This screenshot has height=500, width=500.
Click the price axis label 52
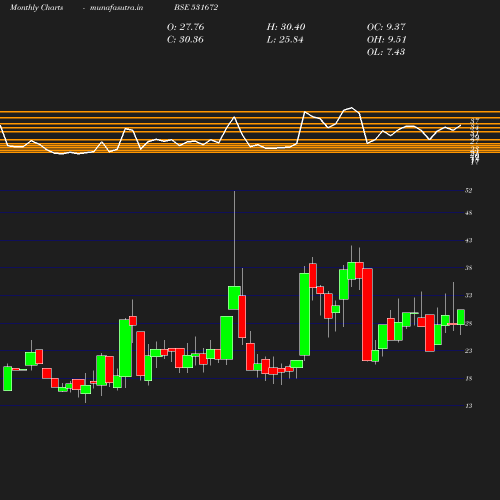tap(469, 191)
